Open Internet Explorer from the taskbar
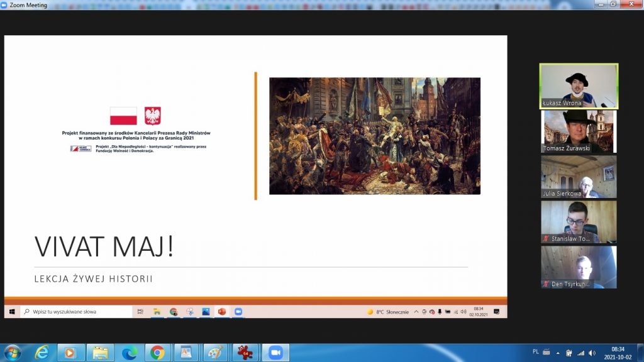 [42, 353]
